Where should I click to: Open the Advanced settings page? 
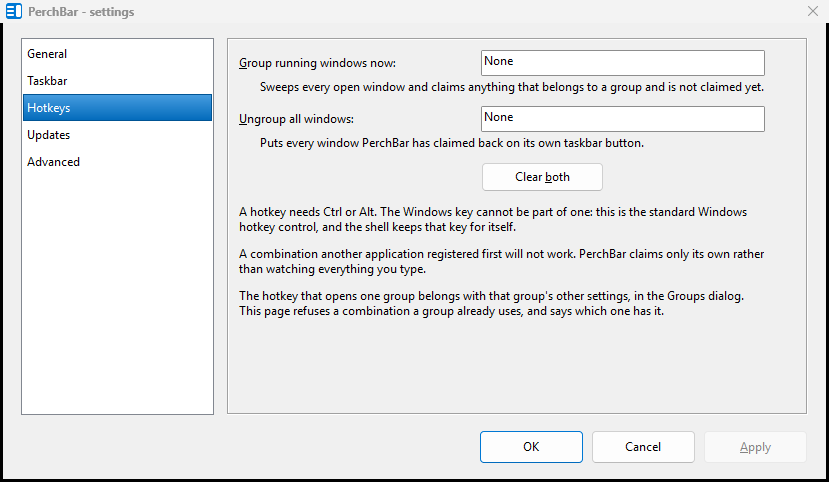click(x=117, y=162)
